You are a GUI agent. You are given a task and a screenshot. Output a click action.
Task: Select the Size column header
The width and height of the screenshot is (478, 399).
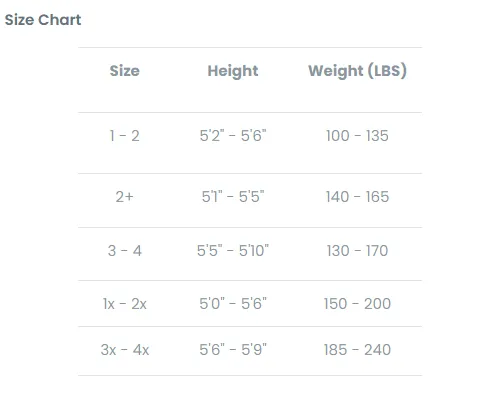pos(125,71)
